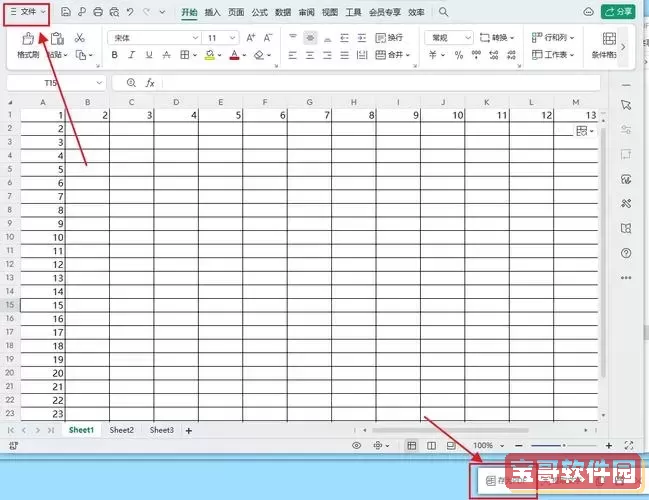Screen dimensions: 649x500
Task: Click the Percent style icon
Action: 459,55
